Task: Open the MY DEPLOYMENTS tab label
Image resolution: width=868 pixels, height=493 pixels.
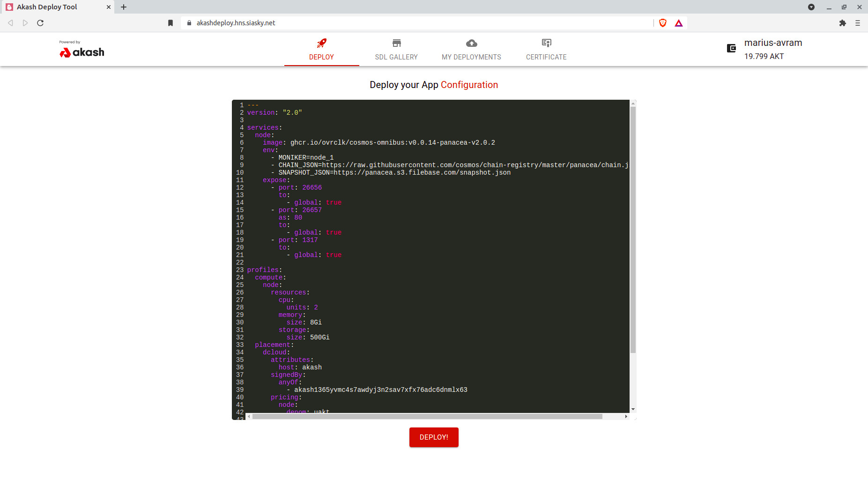Action: [471, 57]
